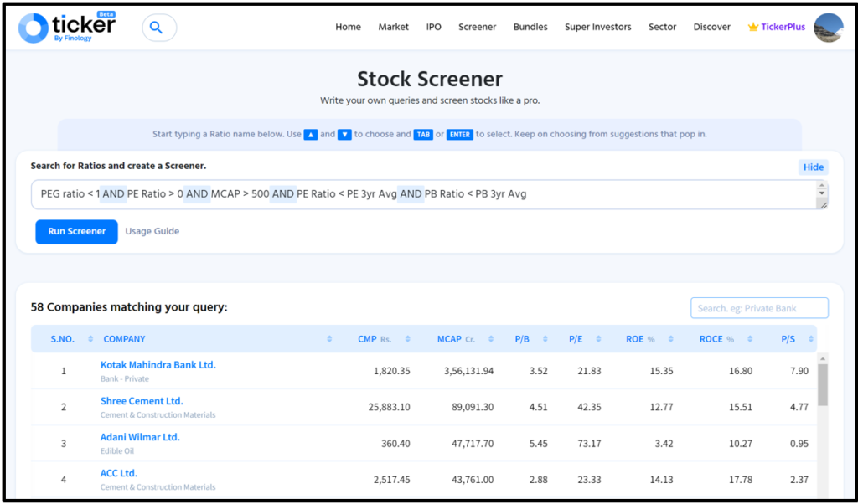
Task: Click the COMPANY column sort chevron
Action: 330,338
